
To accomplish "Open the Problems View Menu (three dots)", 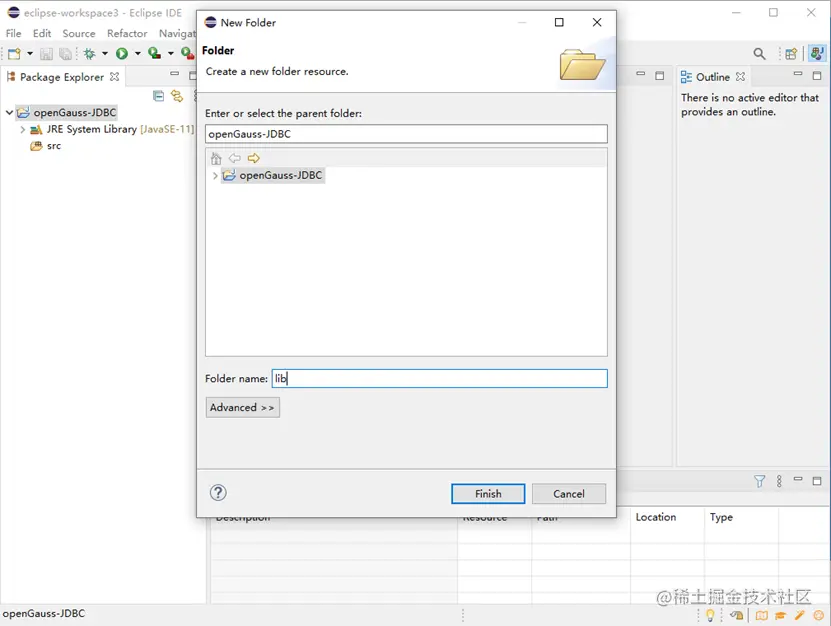I will [x=779, y=481].
